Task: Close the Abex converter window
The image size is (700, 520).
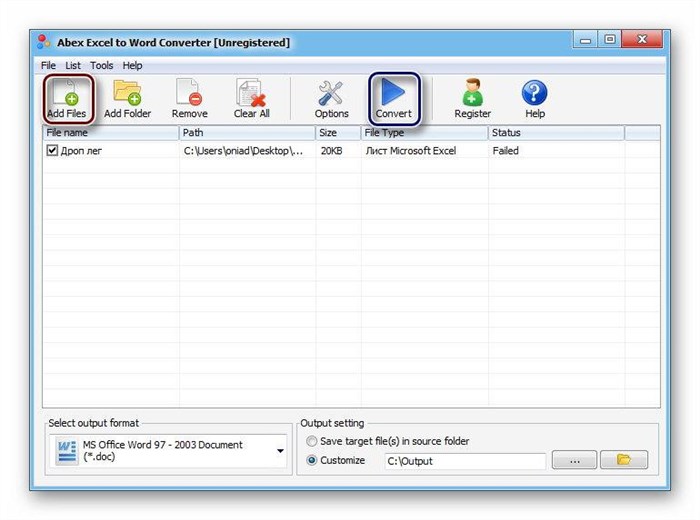Action: (x=642, y=40)
